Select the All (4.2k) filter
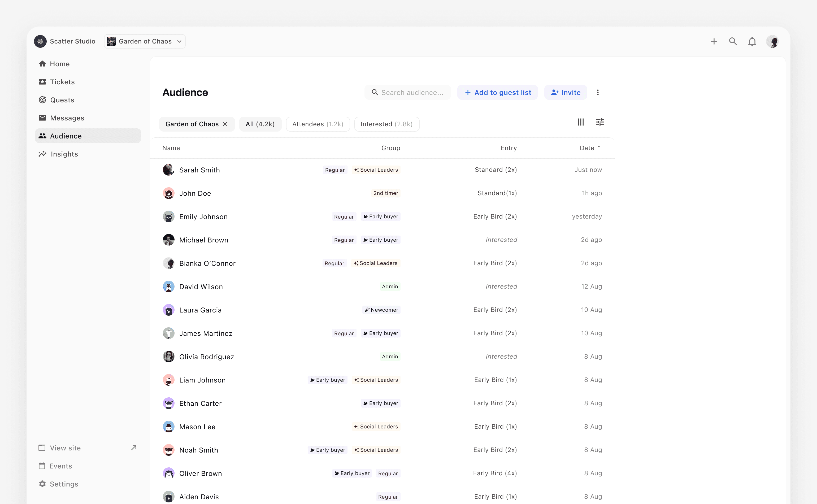This screenshot has height=504, width=817. [260, 124]
